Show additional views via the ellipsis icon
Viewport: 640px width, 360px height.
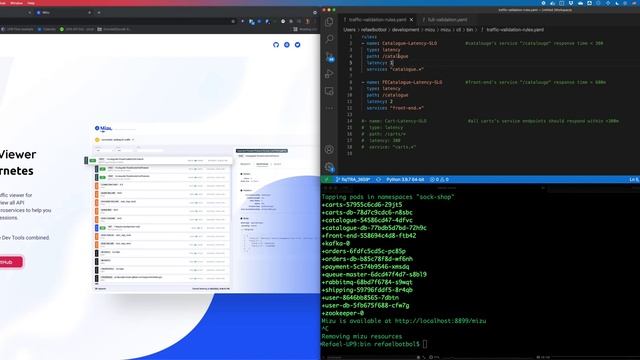(329, 108)
